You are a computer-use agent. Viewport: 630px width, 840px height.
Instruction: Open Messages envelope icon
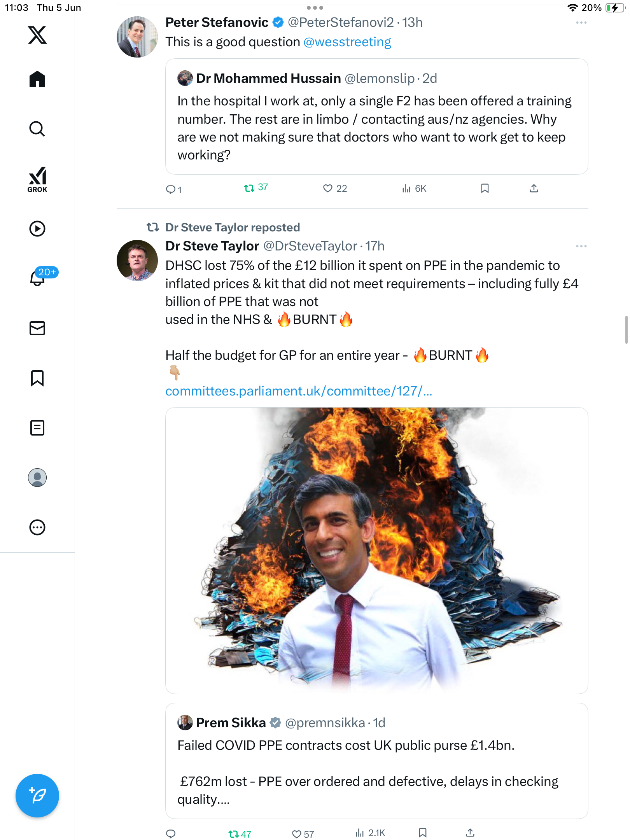pyautogui.click(x=37, y=328)
